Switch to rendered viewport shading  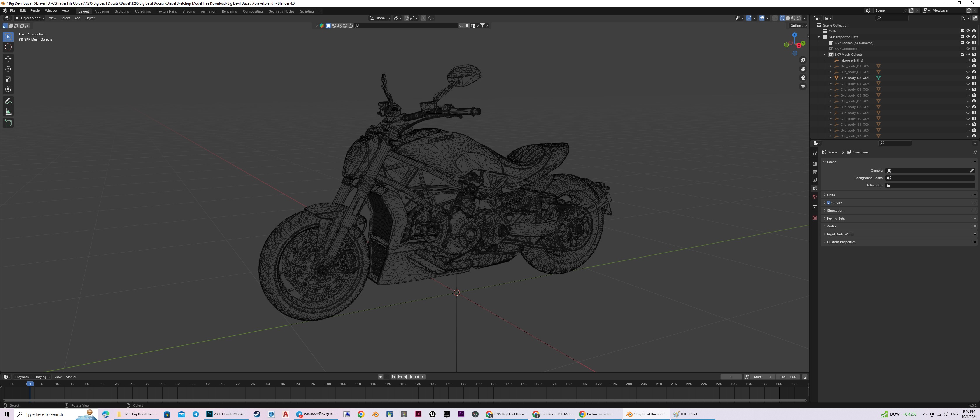(x=799, y=18)
